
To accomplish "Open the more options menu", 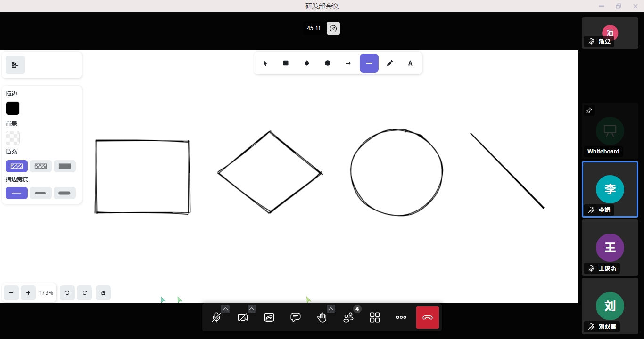I will pos(401,317).
